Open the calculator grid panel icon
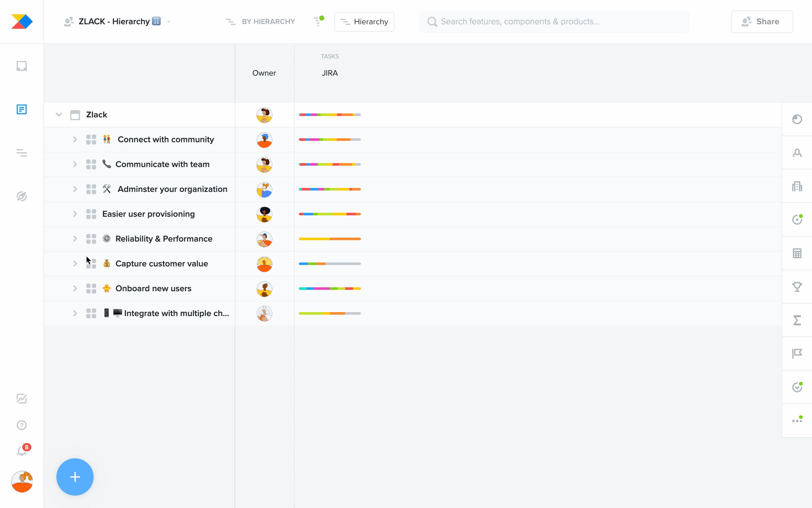The height and width of the screenshot is (508, 812). (797, 253)
